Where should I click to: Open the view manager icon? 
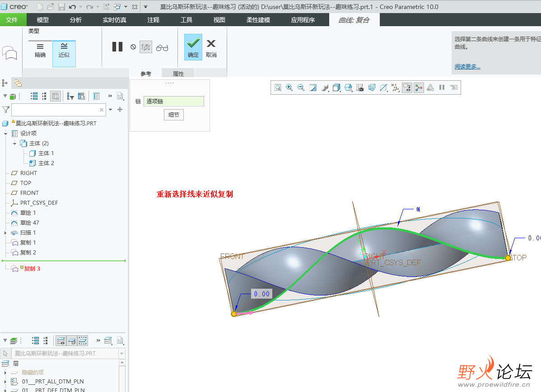click(x=349, y=88)
